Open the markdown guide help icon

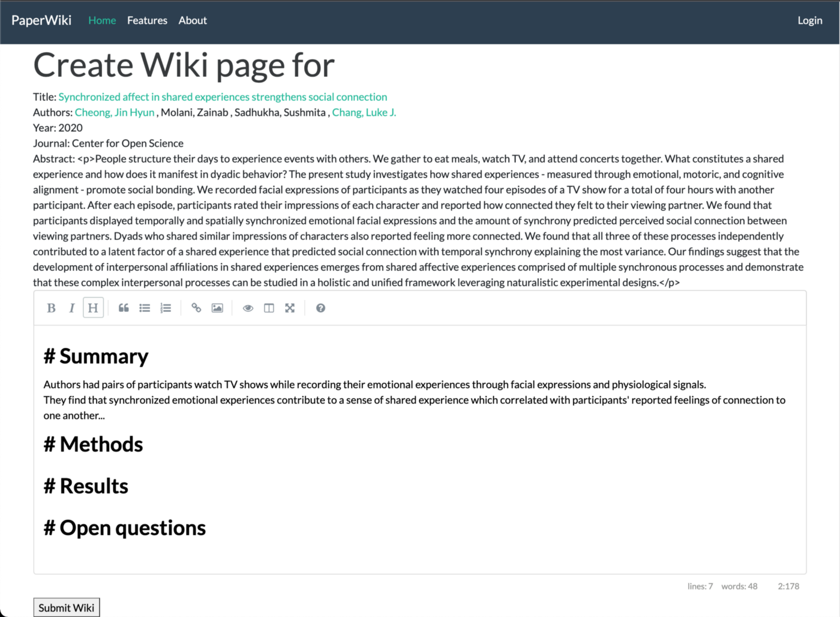tap(320, 308)
